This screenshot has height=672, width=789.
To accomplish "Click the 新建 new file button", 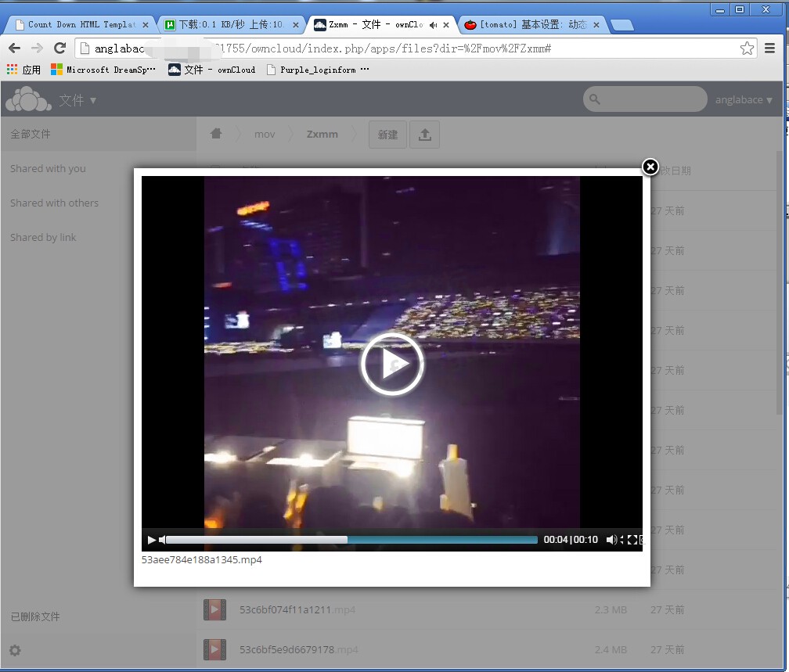I will [387, 135].
